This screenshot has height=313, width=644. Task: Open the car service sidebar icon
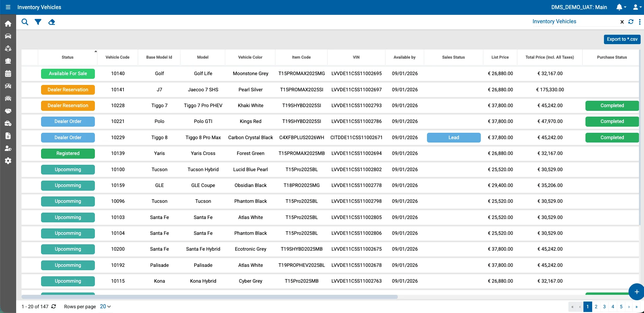pos(8,86)
